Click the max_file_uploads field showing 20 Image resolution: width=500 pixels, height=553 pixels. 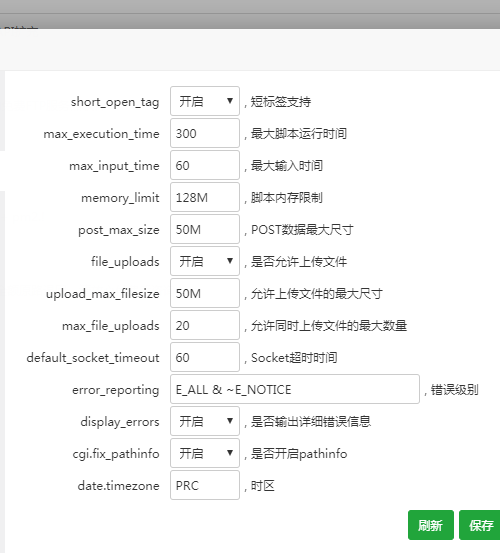point(205,325)
